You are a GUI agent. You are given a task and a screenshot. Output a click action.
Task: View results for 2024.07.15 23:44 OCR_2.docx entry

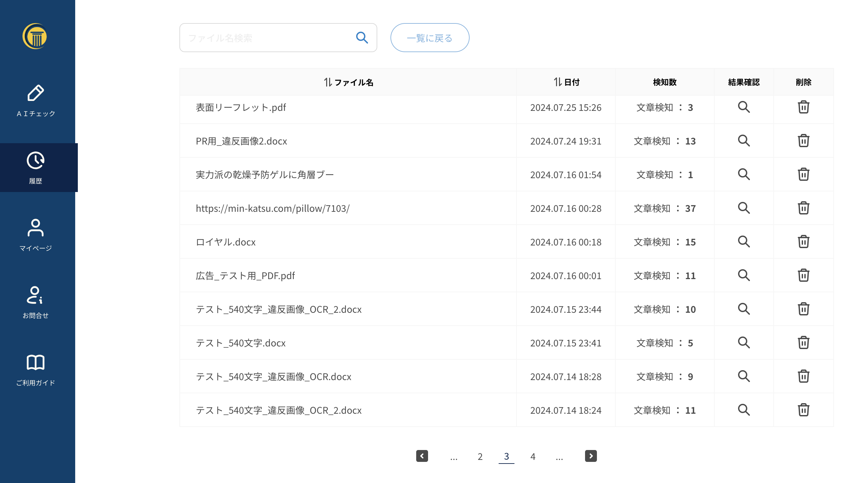click(744, 309)
